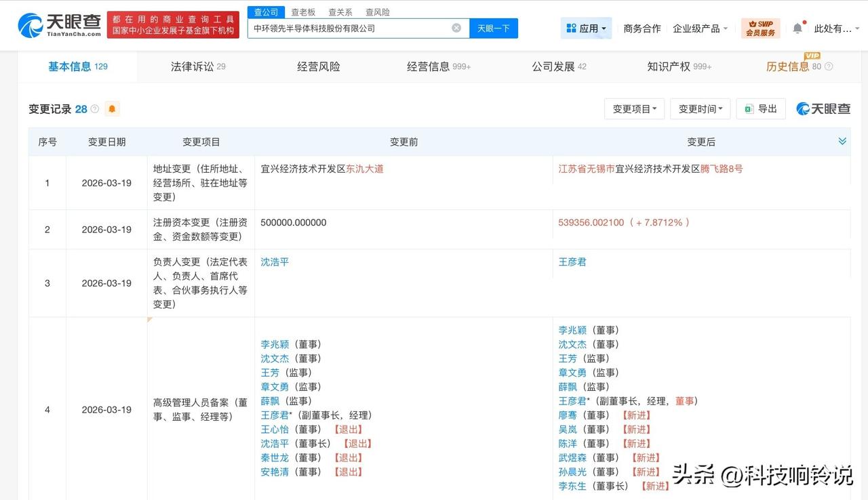Open the notification bell in the top bar

click(797, 28)
